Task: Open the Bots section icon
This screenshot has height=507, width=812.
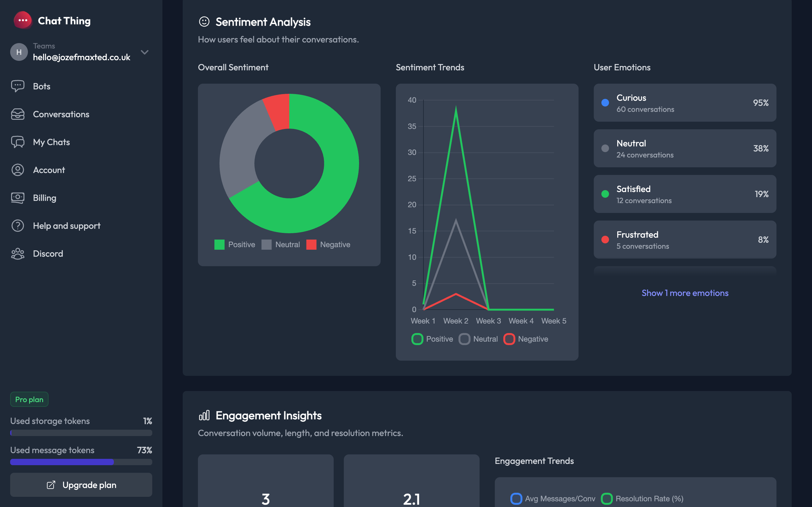Action: 18,86
